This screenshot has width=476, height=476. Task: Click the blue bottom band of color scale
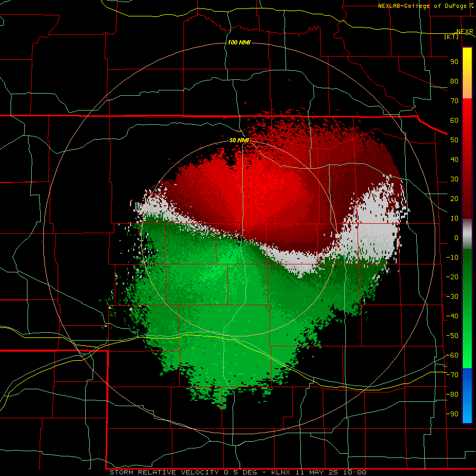click(467, 396)
